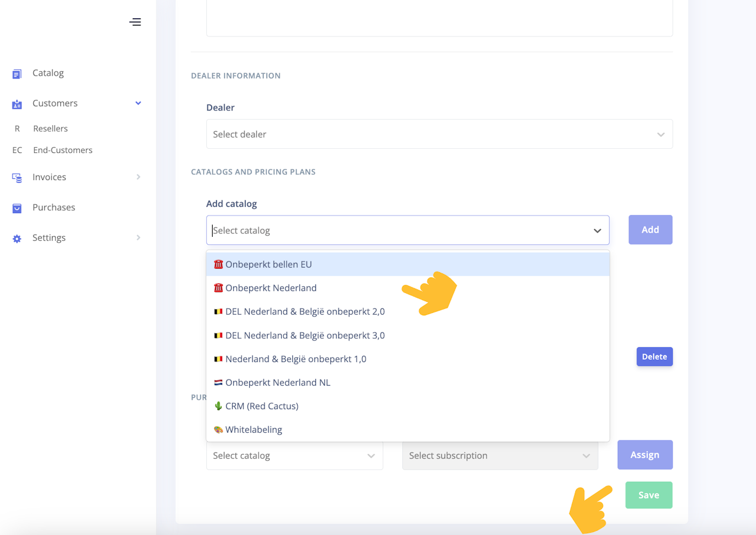The width and height of the screenshot is (756, 535).
Task: Choose Nederland & België onbeperkt 1,0
Action: pyautogui.click(x=408, y=359)
